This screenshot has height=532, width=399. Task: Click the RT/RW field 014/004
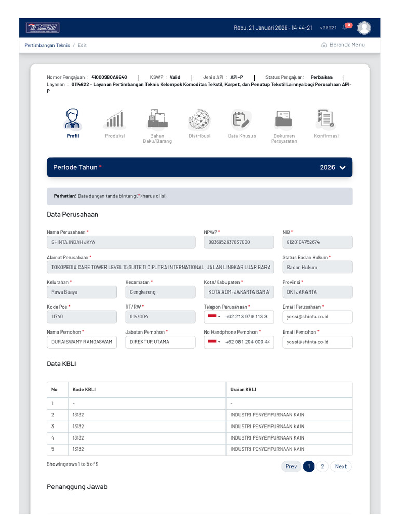point(161,317)
